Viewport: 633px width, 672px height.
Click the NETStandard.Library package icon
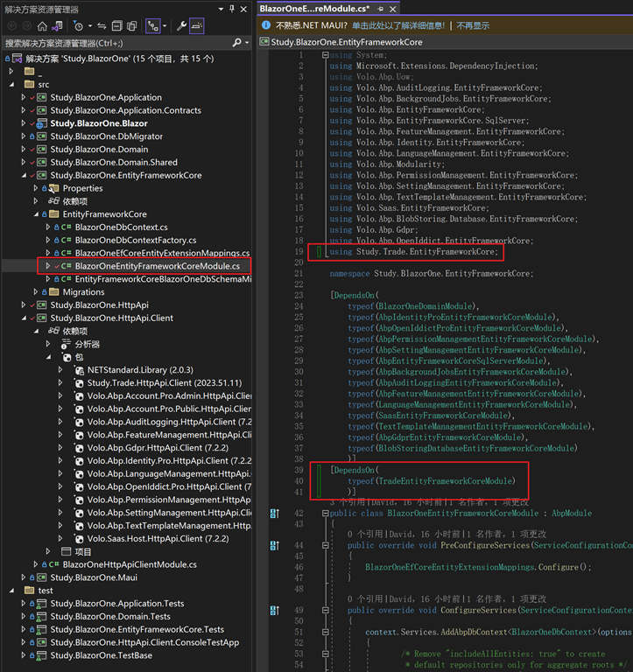[79, 370]
